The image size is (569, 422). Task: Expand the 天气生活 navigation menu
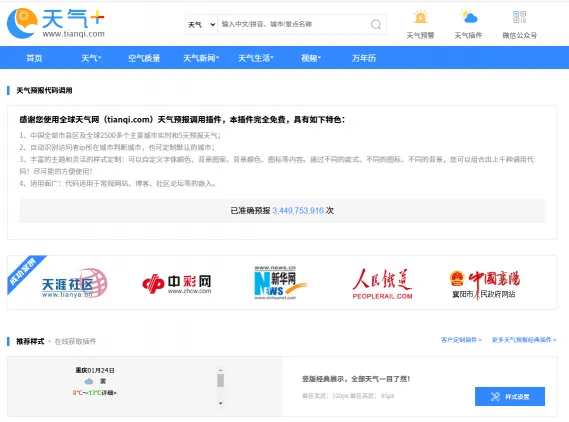255,58
